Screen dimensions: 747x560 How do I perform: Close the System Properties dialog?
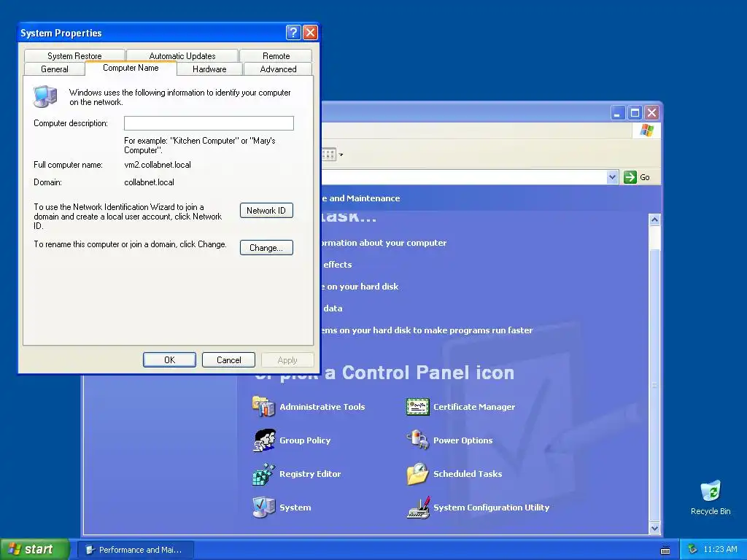click(310, 32)
